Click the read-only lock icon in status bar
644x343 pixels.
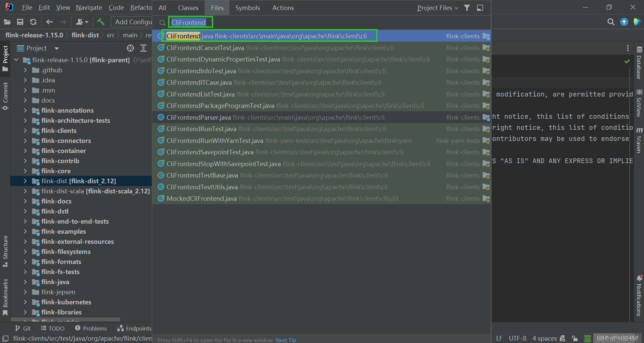click(575, 338)
